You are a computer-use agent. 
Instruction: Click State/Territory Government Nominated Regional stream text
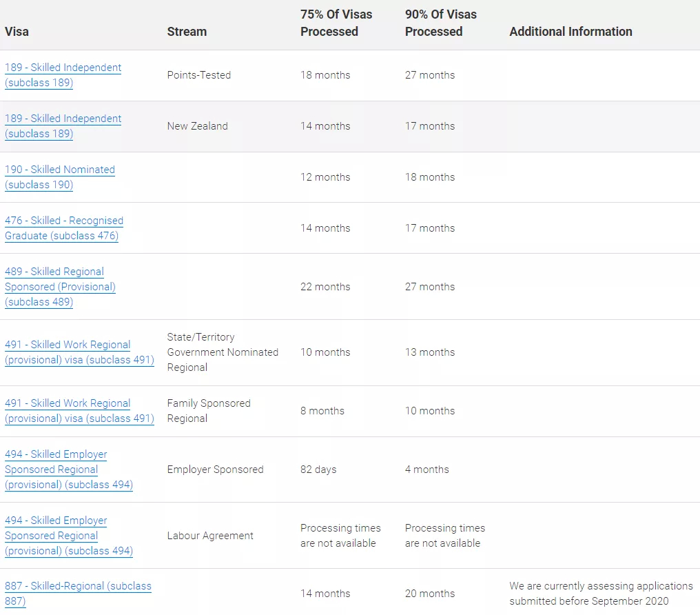click(x=223, y=352)
